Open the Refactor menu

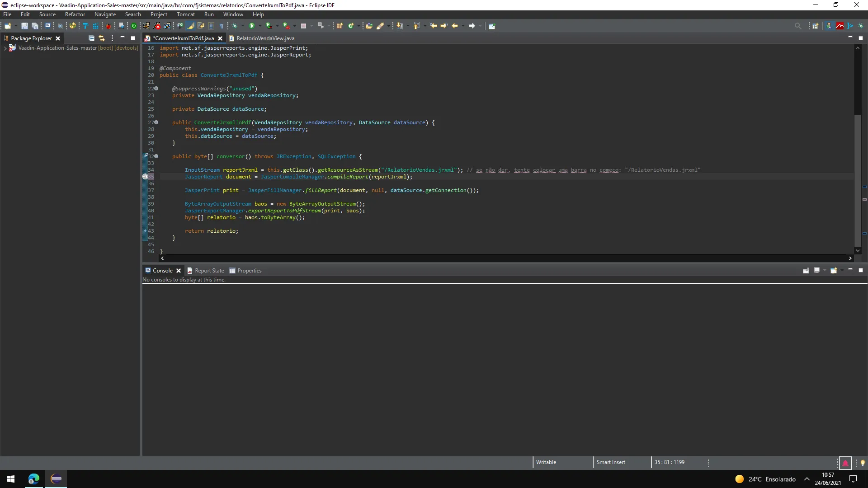75,14
